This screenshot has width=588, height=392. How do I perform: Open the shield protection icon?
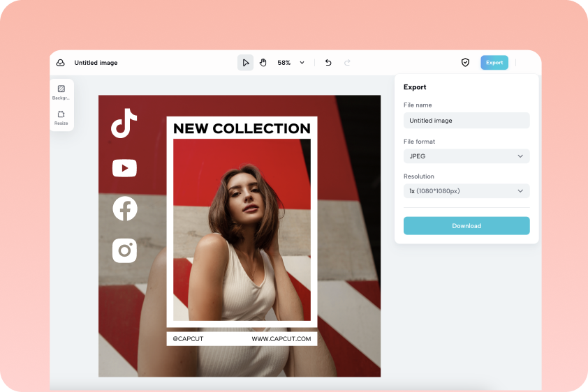[x=465, y=63]
